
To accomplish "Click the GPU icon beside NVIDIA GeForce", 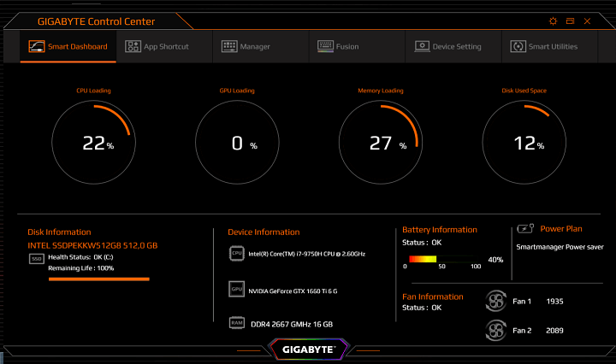I will pyautogui.click(x=236, y=289).
